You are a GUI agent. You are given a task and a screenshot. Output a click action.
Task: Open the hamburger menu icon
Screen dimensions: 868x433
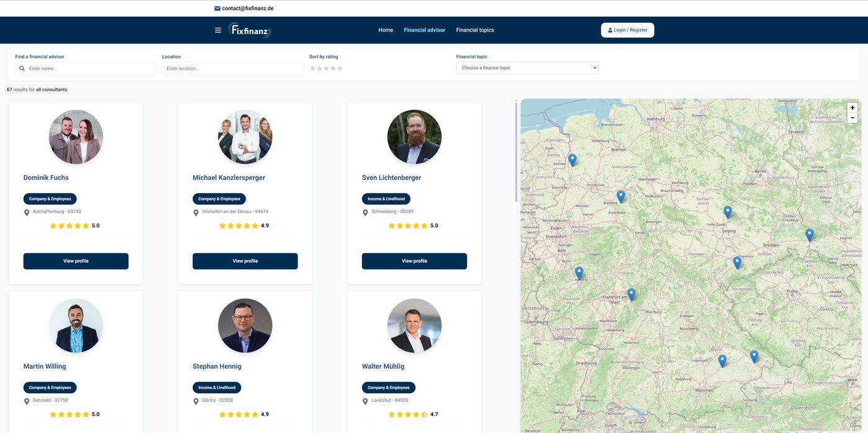coord(218,30)
